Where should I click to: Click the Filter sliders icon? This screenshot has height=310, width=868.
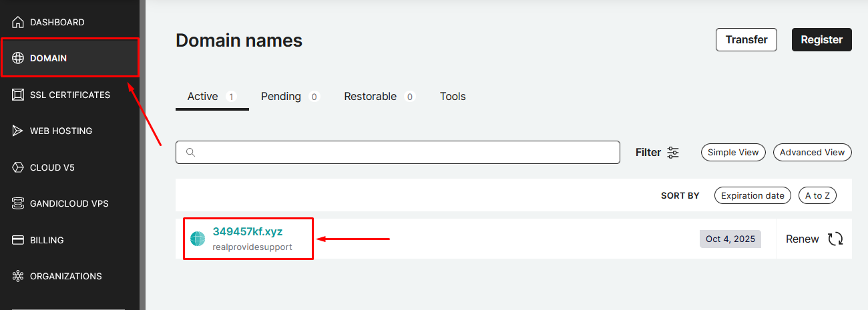[x=673, y=153]
